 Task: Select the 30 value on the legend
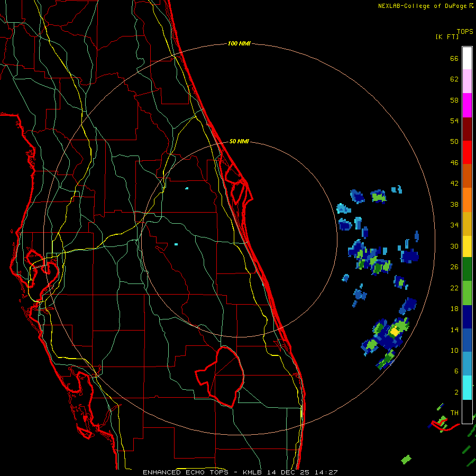click(x=454, y=246)
